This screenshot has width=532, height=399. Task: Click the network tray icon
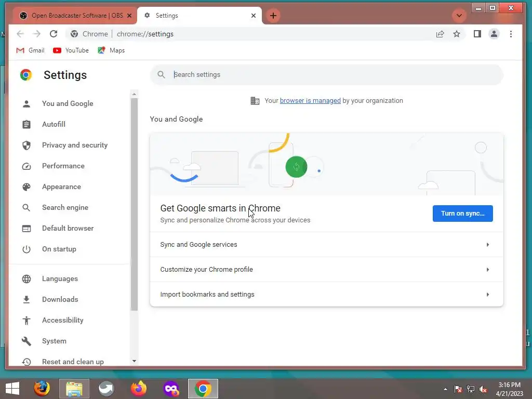(471, 389)
